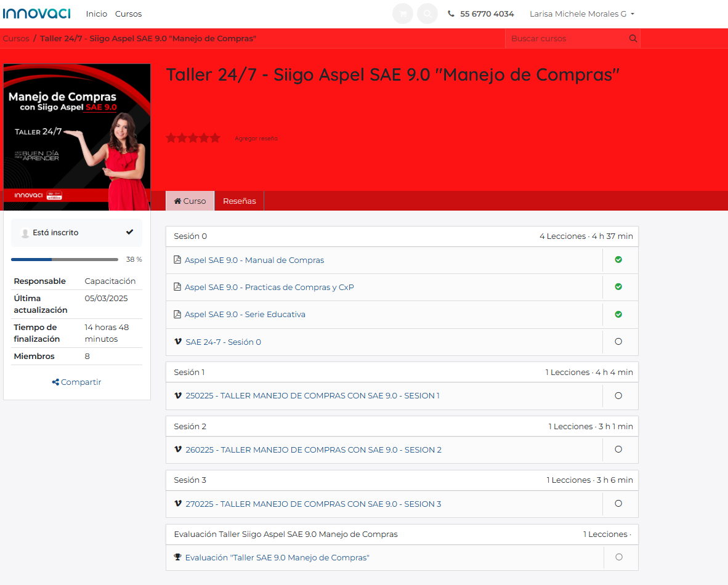Viewport: 728px width, 585px height.
Task: Switch to the Reseñas tab
Action: [x=239, y=201]
